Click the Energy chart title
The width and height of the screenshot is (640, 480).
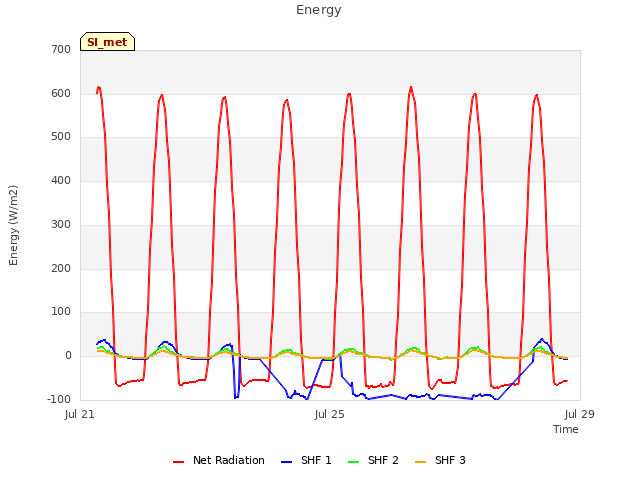319,10
